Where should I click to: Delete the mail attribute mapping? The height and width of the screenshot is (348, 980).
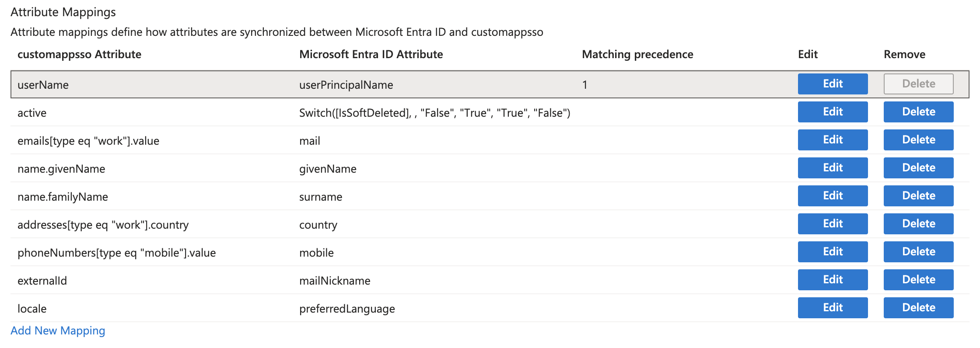coord(918,140)
